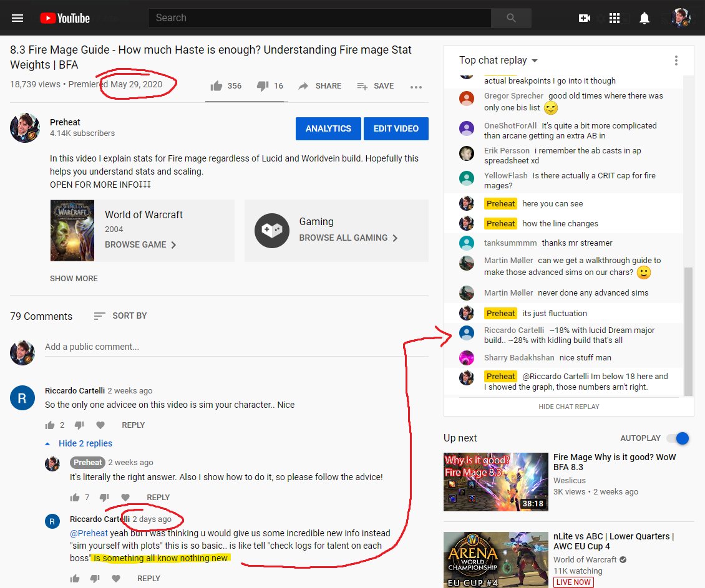
Task: Open AWC EU Cup 4 live thumbnail
Action: point(496,560)
